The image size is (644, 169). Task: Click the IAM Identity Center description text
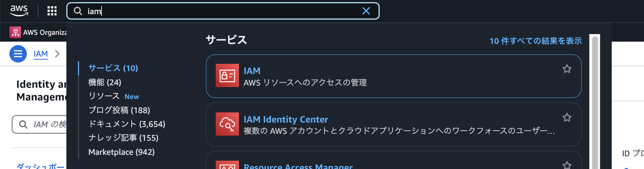tap(399, 131)
